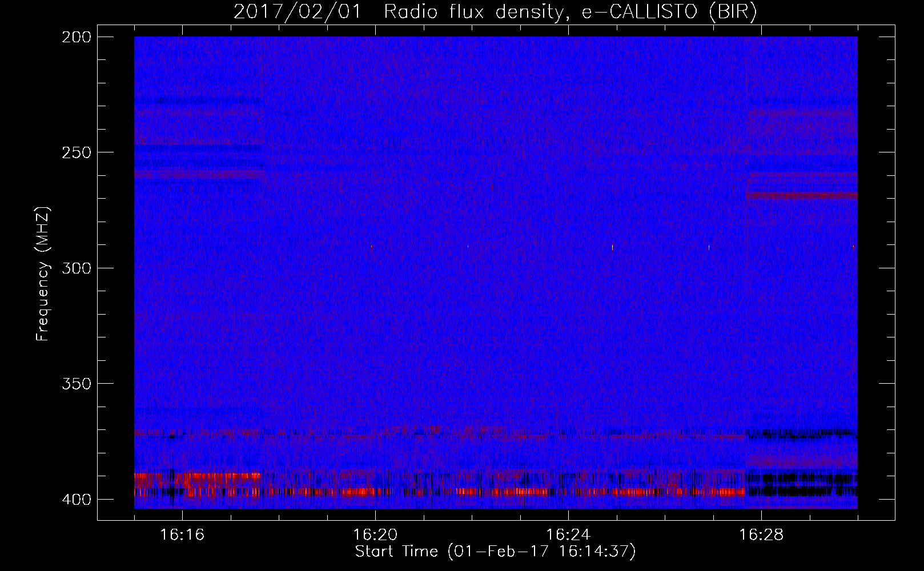
Task: Click the 250 frequency tick label
Action: 76,152
